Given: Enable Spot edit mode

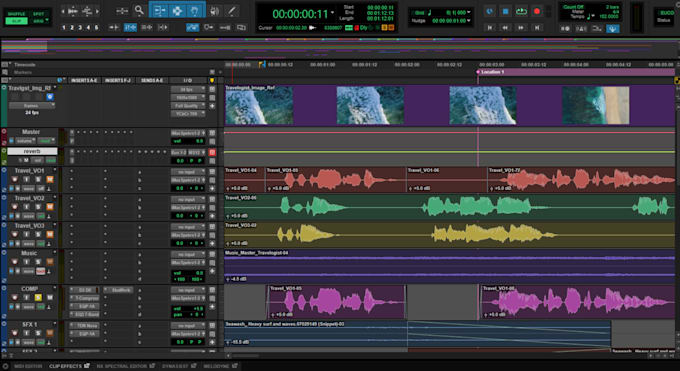Looking at the screenshot, I should [x=39, y=13].
